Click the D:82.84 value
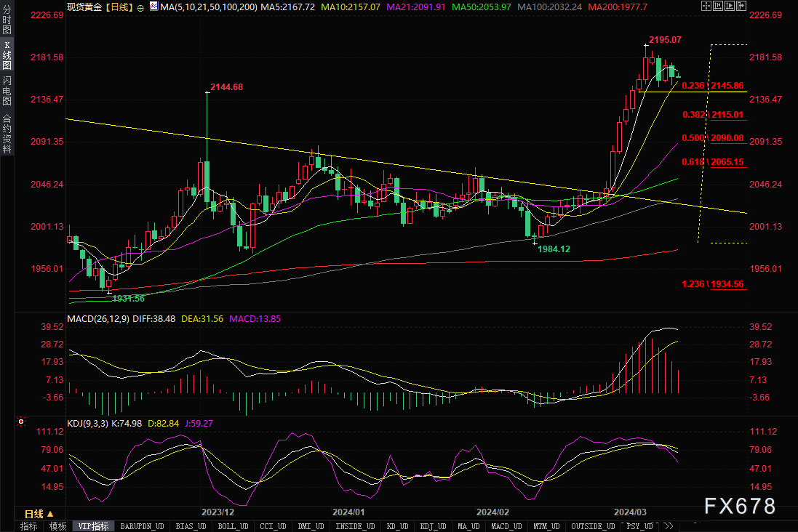This screenshot has height=532, width=798. [164, 423]
